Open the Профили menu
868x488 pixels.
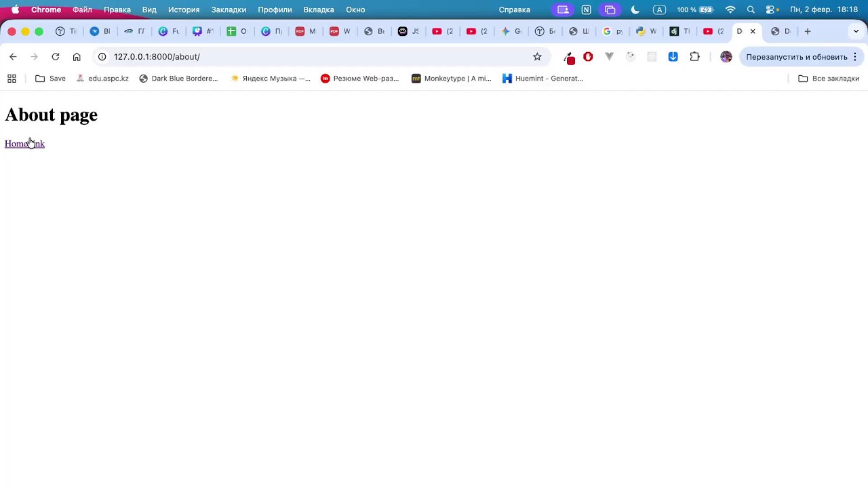pyautogui.click(x=275, y=9)
